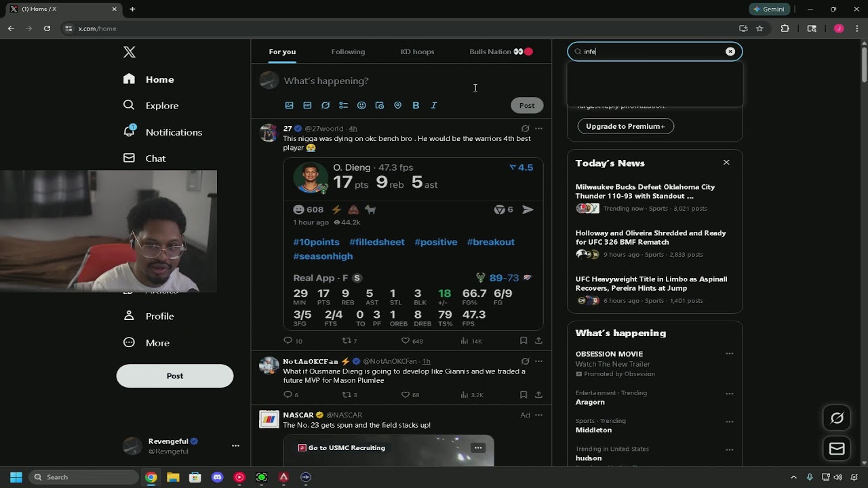Click the X logo in sidebar
Viewport: 868px width, 488px height.
tap(130, 52)
